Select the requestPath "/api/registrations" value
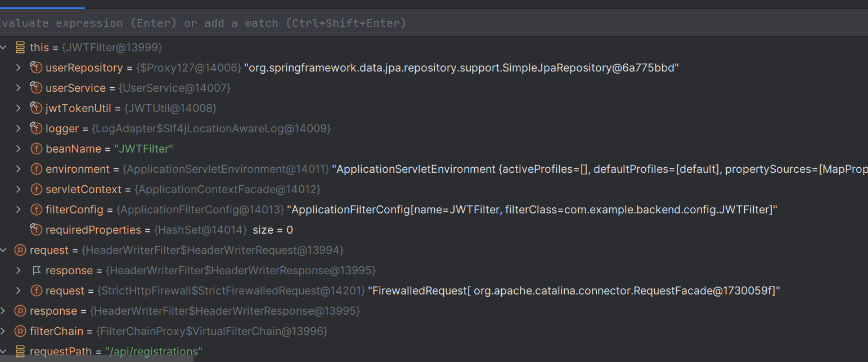868x362 pixels. click(154, 352)
